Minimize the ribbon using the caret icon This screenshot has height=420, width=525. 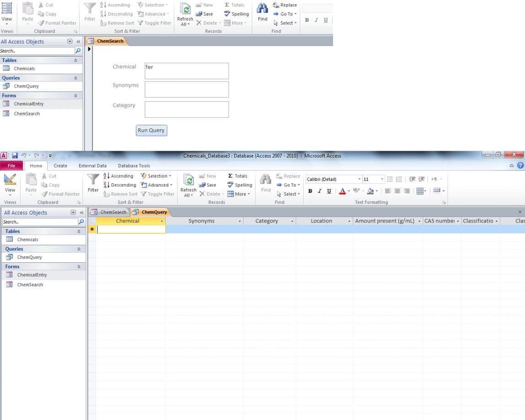(511, 166)
